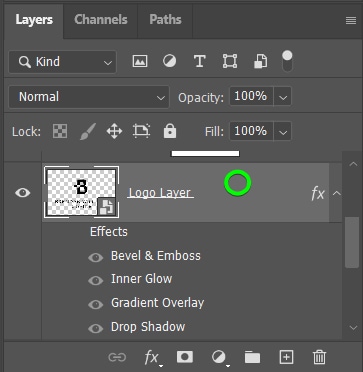Filter for adjustment layers icon
Image resolution: width=363 pixels, height=372 pixels.
(x=169, y=61)
